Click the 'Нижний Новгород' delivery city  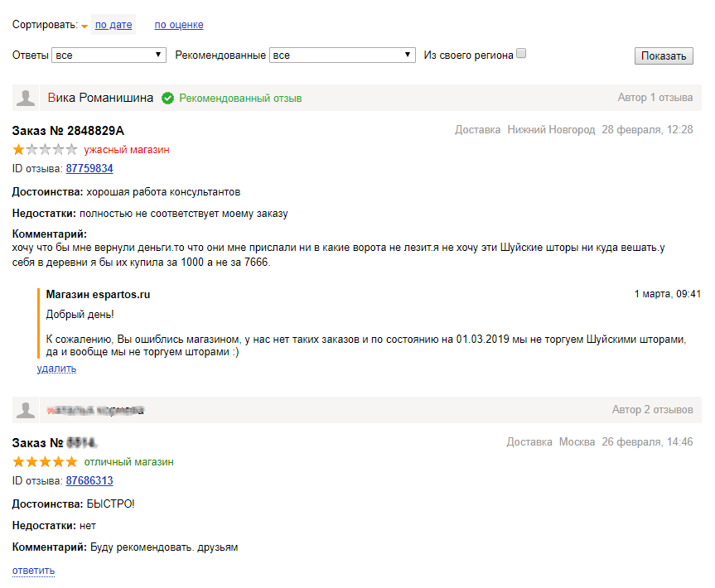pos(551,130)
